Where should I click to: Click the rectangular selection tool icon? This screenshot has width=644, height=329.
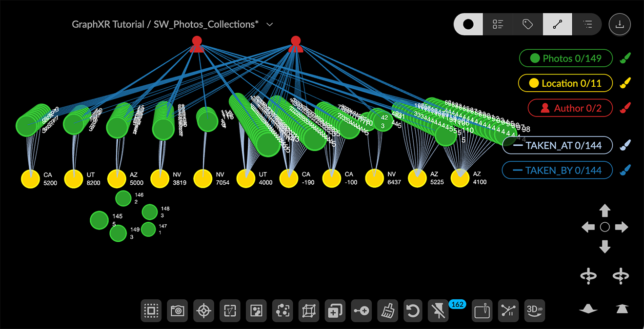tap(151, 310)
